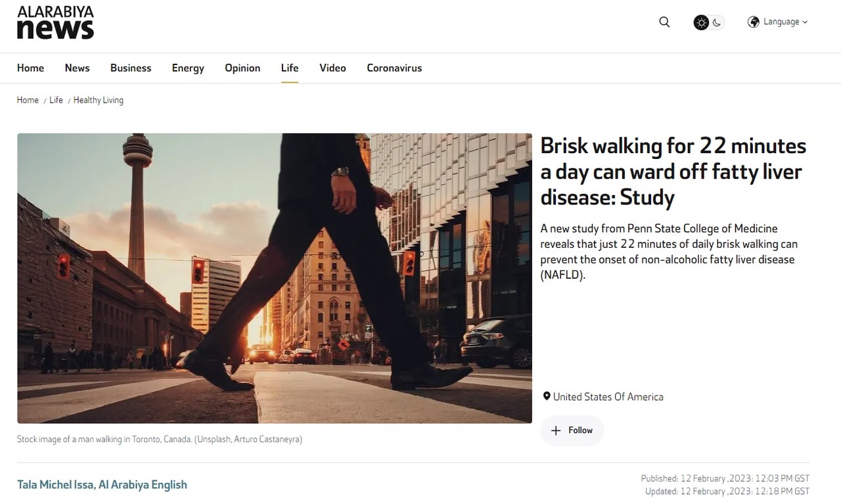This screenshot has height=504, width=841.
Task: Select the Video menu item
Action: tap(332, 68)
